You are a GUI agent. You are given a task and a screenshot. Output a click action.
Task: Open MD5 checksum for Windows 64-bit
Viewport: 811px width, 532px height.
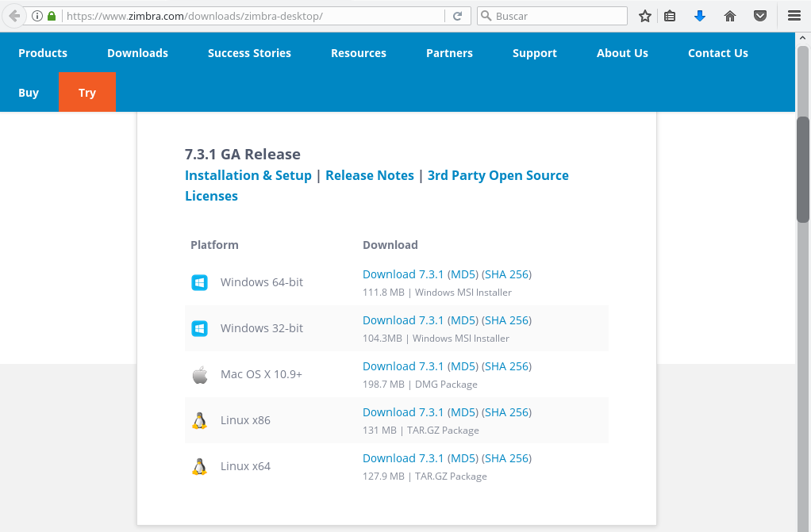(x=463, y=274)
